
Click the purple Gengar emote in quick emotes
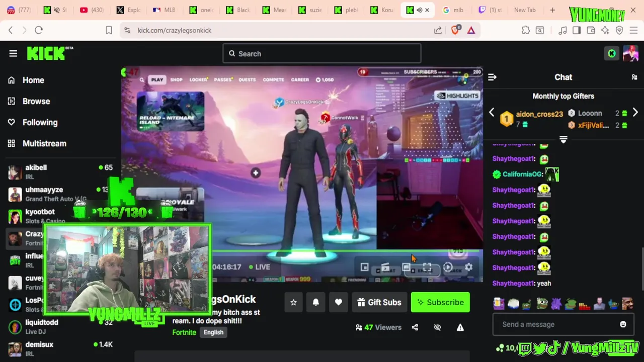click(x=556, y=303)
